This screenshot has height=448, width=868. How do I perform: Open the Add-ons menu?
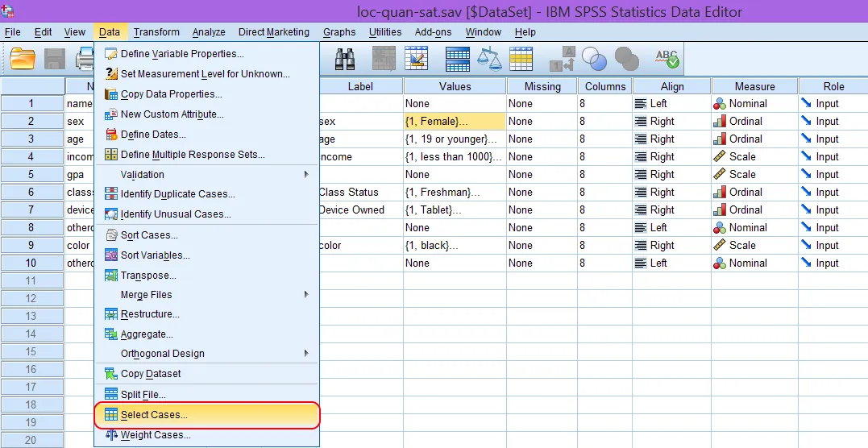click(434, 32)
